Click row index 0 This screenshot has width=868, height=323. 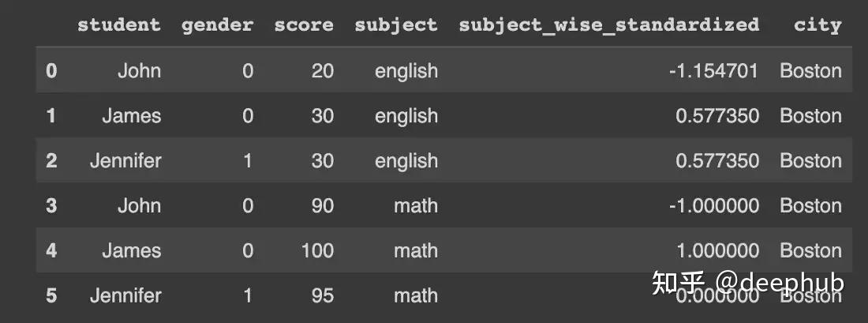[51, 71]
